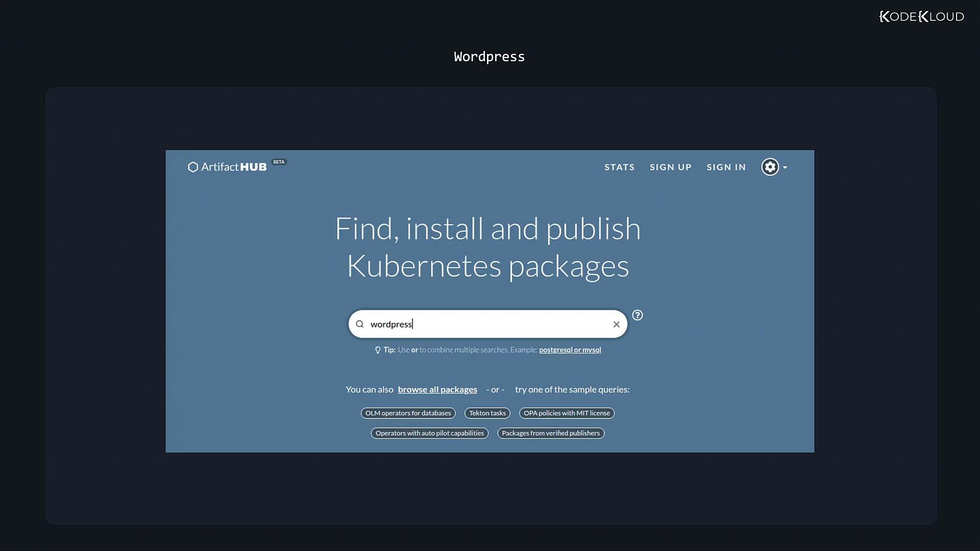Click the Artifact Hub logo

[x=227, y=167]
